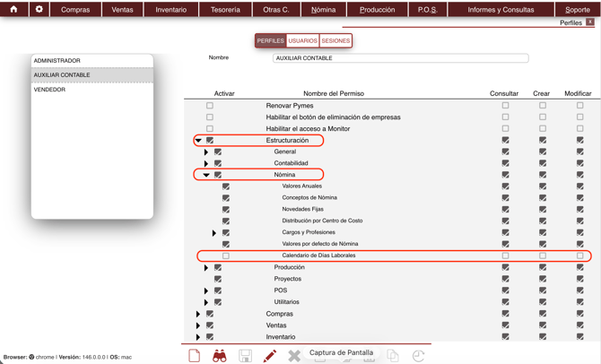
Task: Click the home icon in the menu bar
Action: 13,9
